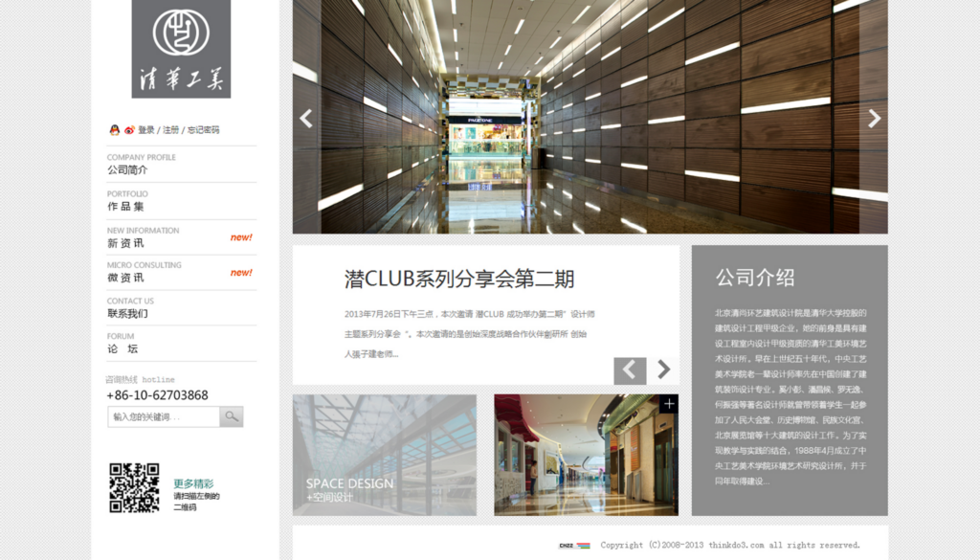Click the 忘记密码 forgot password link
Screen dimensions: 980x560
pyautogui.click(x=204, y=130)
